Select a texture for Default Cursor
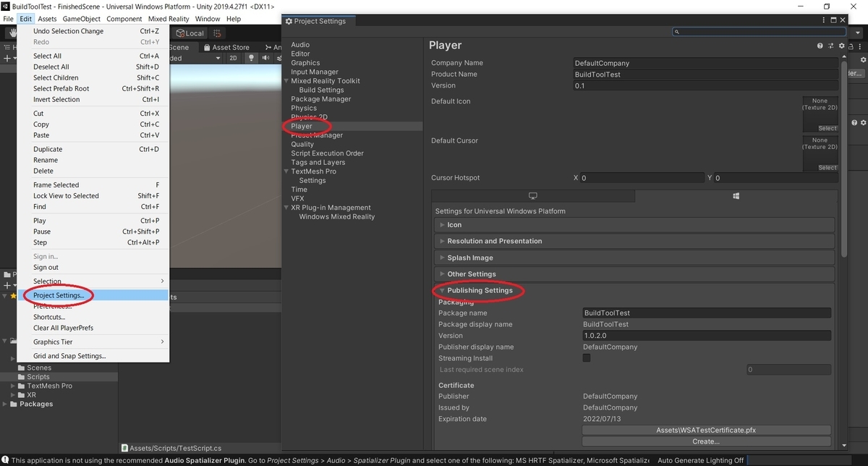868x466 pixels. [827, 167]
